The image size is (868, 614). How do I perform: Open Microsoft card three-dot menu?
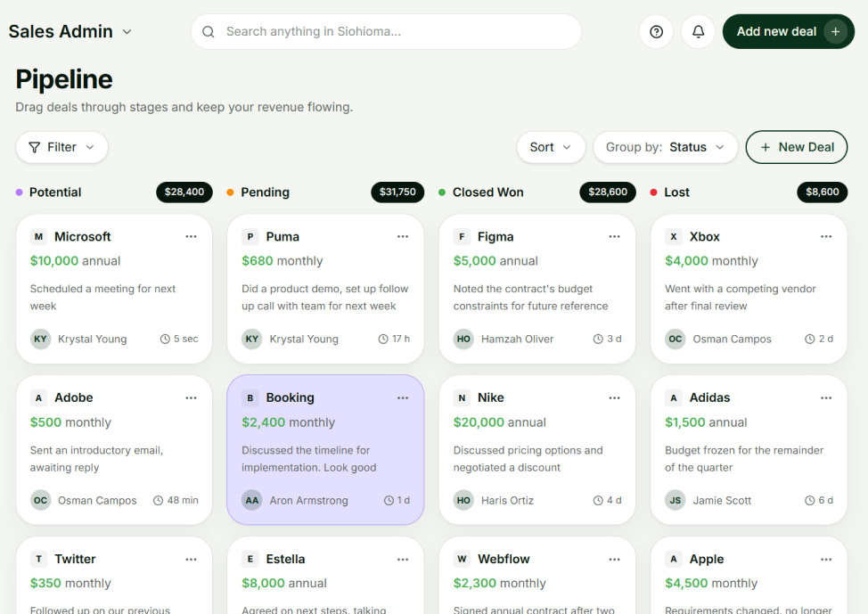(x=191, y=236)
